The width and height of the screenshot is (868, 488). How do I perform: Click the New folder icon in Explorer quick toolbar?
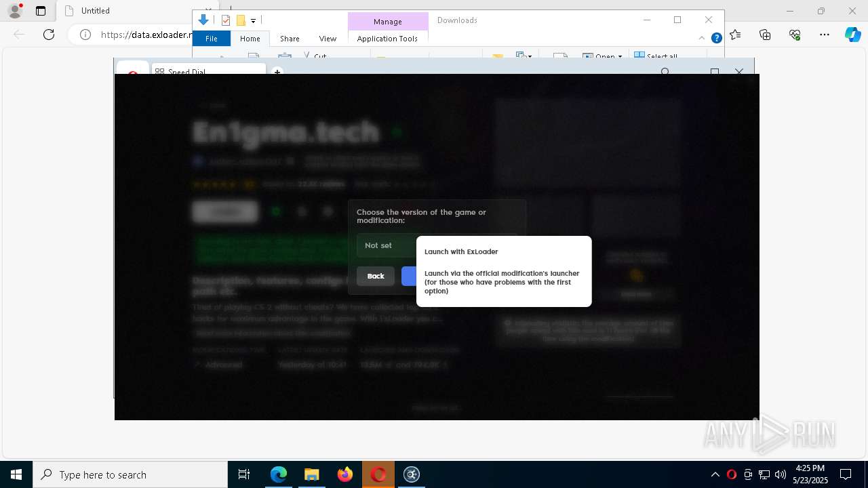pyautogui.click(x=240, y=20)
